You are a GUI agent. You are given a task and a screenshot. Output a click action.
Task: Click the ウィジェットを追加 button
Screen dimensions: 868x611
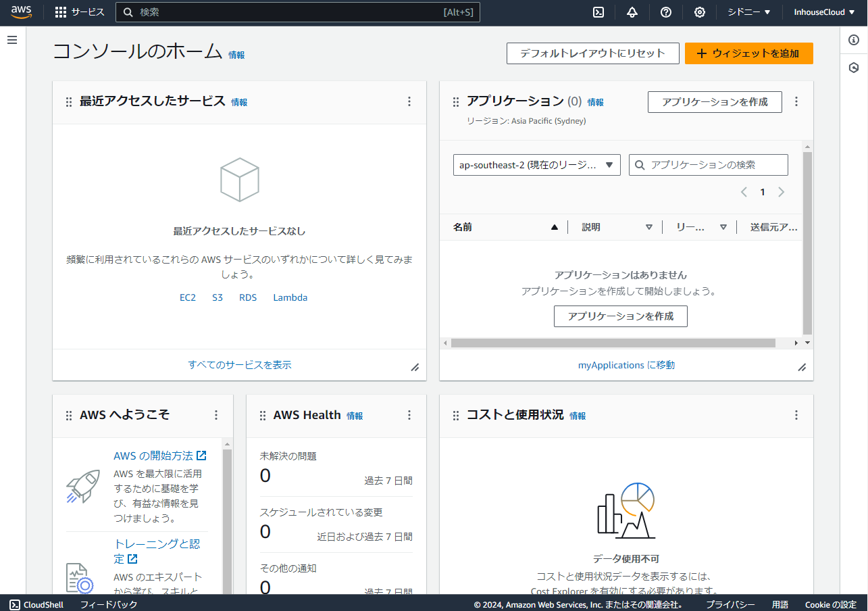coord(748,53)
